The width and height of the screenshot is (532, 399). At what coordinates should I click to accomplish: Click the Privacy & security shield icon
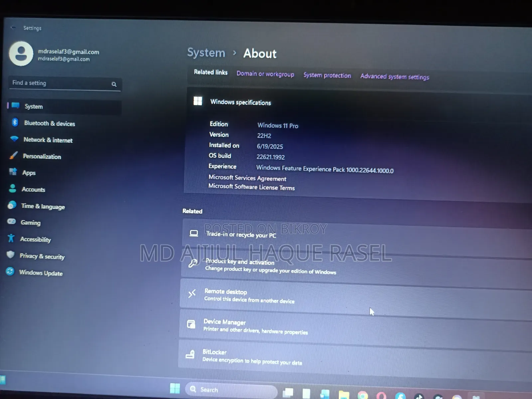pos(11,255)
